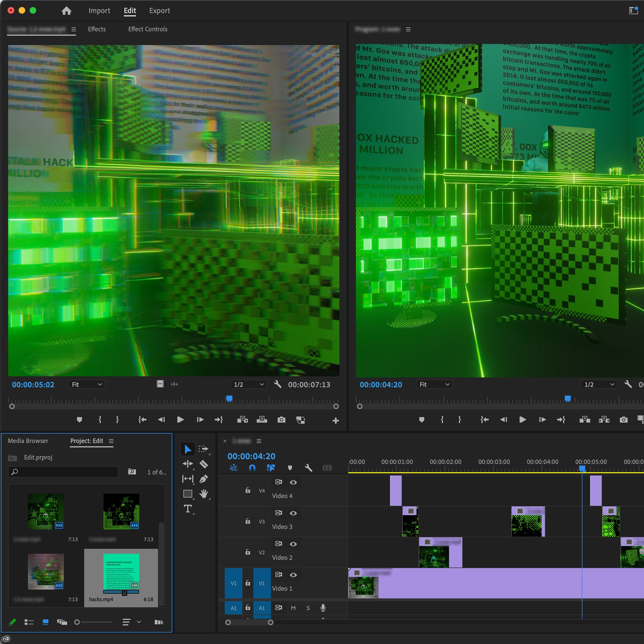Play the Source monitor clip

(x=180, y=420)
